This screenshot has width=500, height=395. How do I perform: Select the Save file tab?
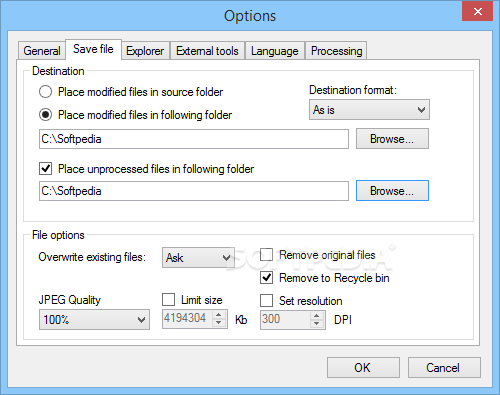(93, 49)
